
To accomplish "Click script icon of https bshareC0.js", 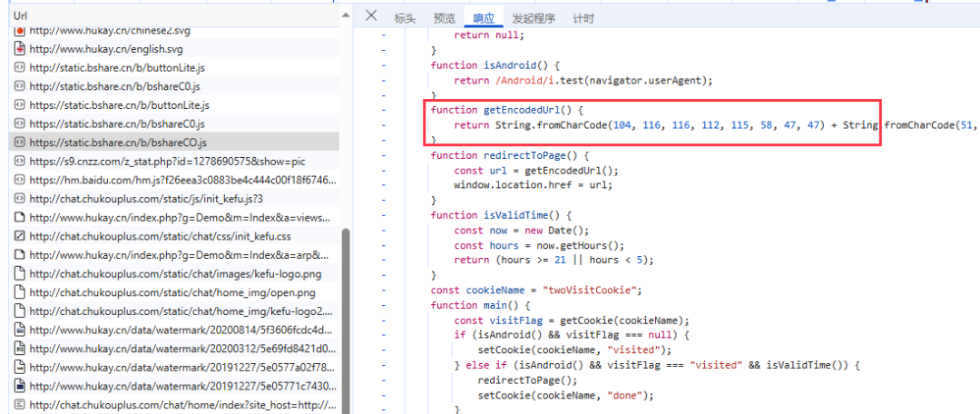I will [x=19, y=123].
